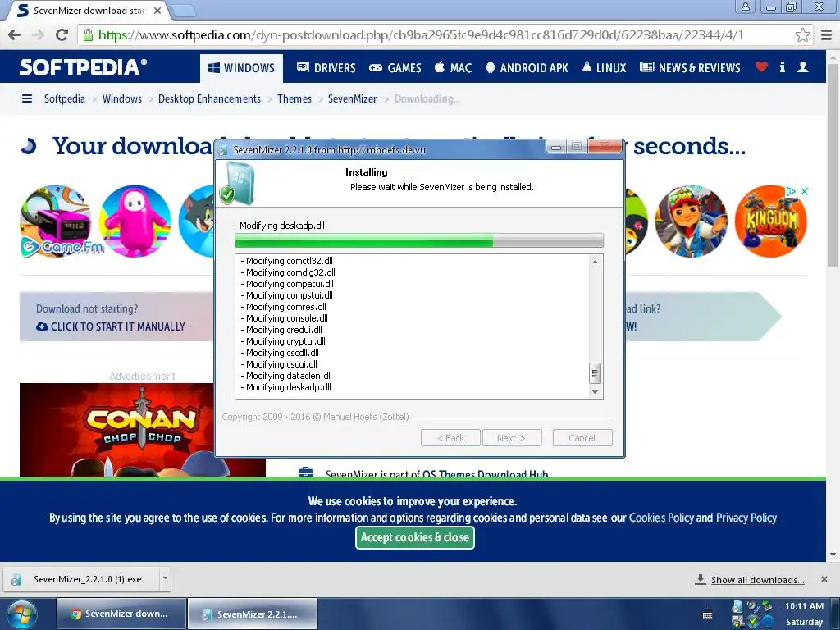Open the Mac section
This screenshot has height=630, width=840.
pyautogui.click(x=453, y=67)
